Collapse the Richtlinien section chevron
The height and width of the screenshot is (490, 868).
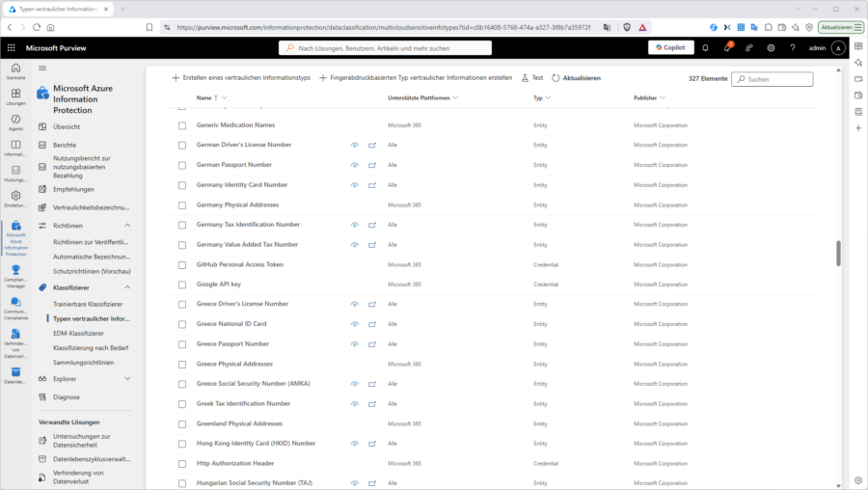(127, 226)
